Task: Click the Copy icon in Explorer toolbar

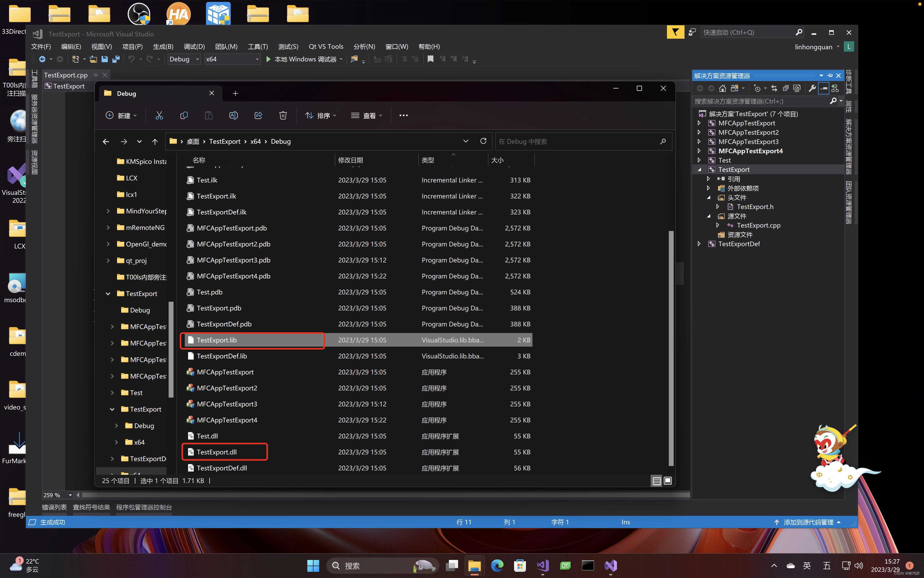Action: [x=184, y=115]
